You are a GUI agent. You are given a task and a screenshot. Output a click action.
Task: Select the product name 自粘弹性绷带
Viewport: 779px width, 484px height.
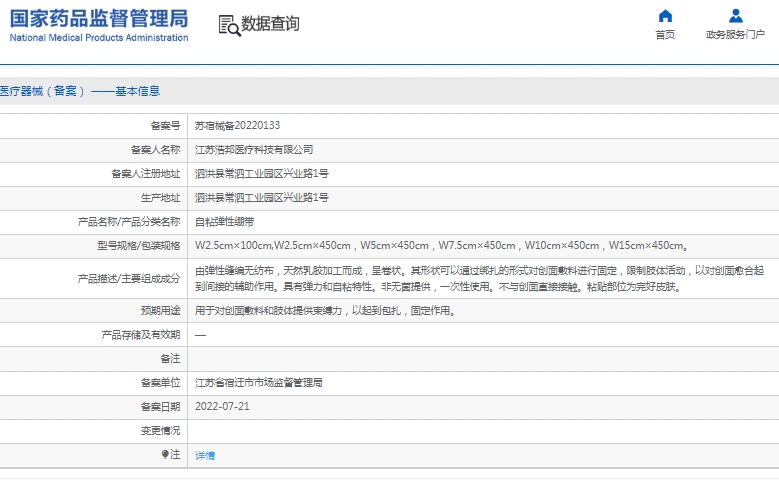click(225, 222)
